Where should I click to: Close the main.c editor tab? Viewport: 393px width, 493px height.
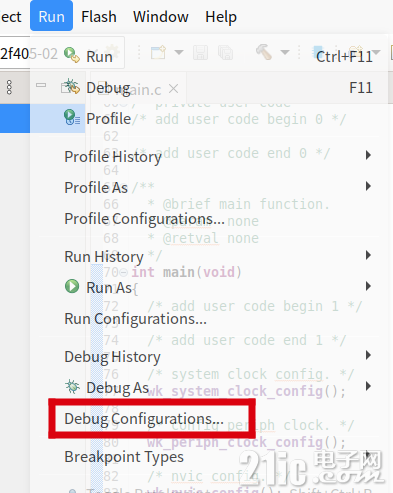pos(173,89)
